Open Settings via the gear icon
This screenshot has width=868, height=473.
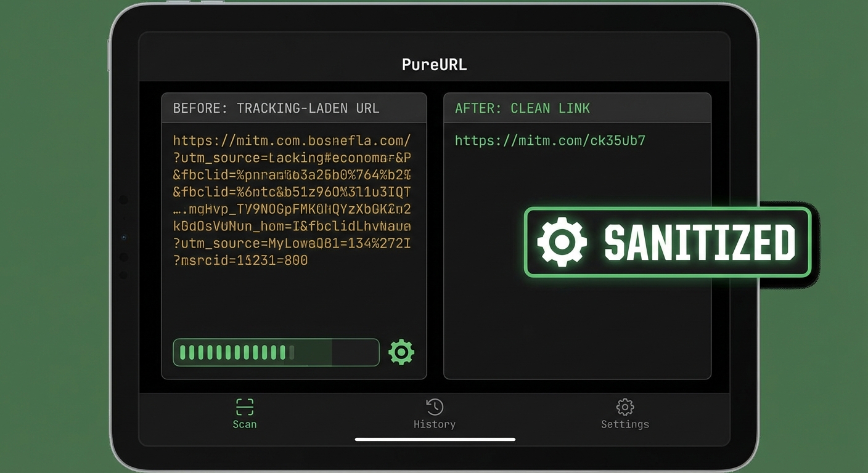pyautogui.click(x=624, y=406)
